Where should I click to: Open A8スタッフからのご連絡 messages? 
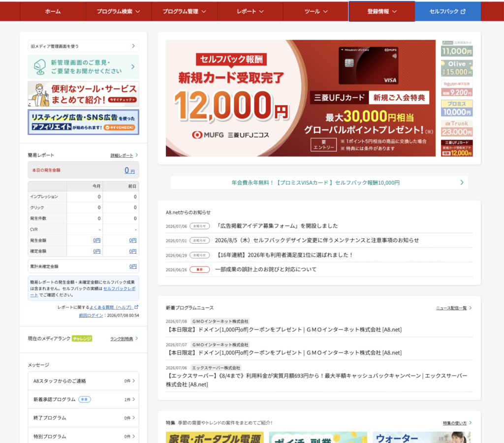point(83,381)
